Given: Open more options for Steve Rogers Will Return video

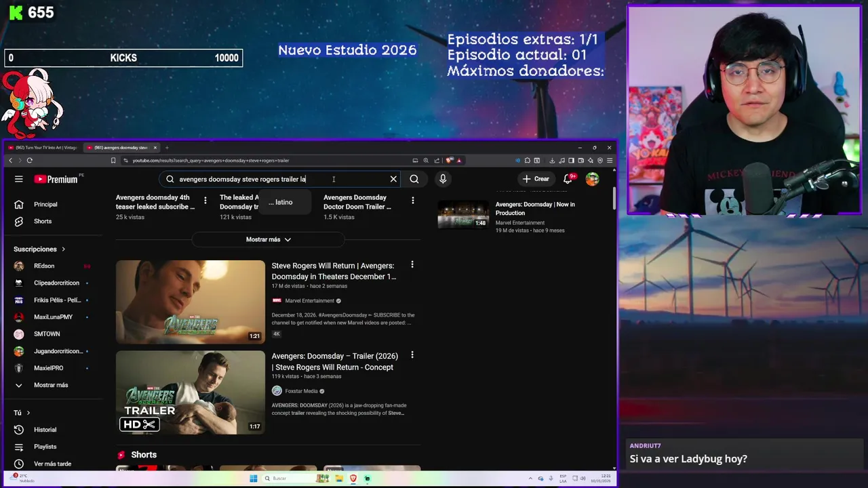Looking at the screenshot, I should (x=412, y=265).
